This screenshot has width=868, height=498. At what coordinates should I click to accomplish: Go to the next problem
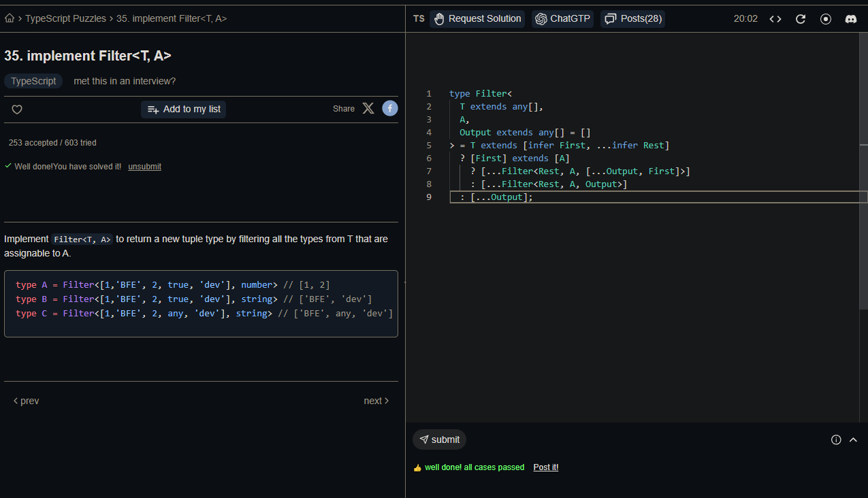[x=376, y=401]
